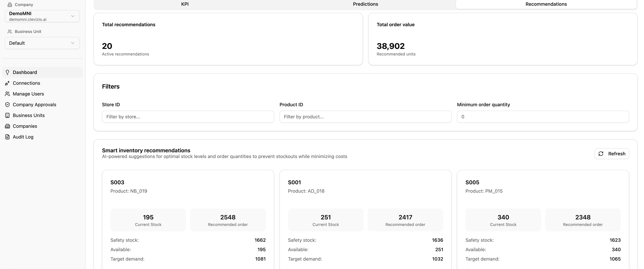Expand the Default business unit dropdown

coord(42,43)
